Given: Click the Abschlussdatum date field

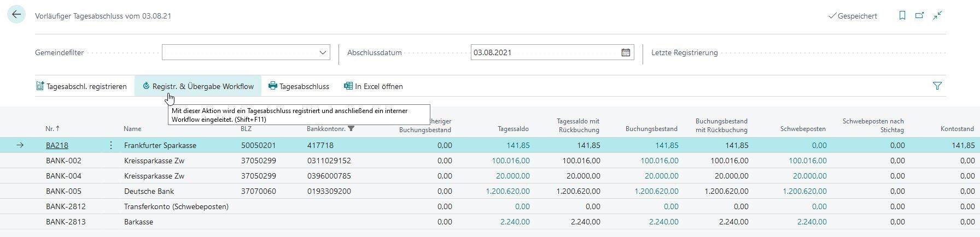Looking at the screenshot, I should tap(545, 53).
